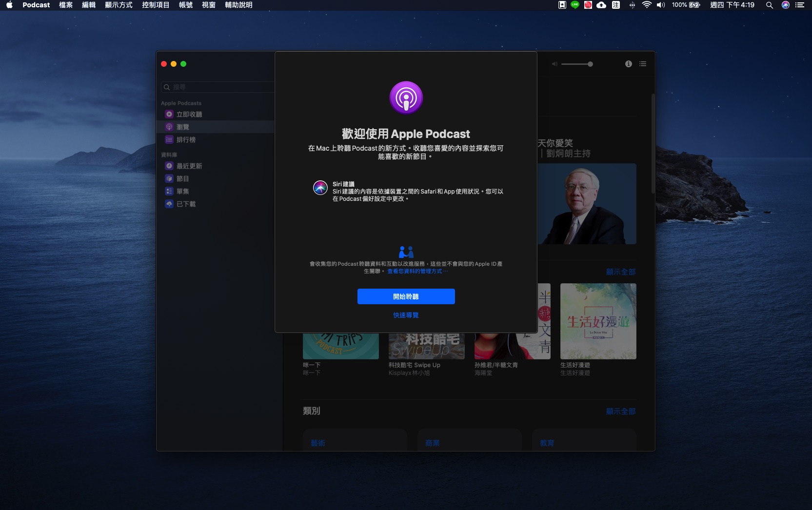Screen dimensions: 812x510
Task: Open the episode info icon in toolbar
Action: pyautogui.click(x=629, y=64)
